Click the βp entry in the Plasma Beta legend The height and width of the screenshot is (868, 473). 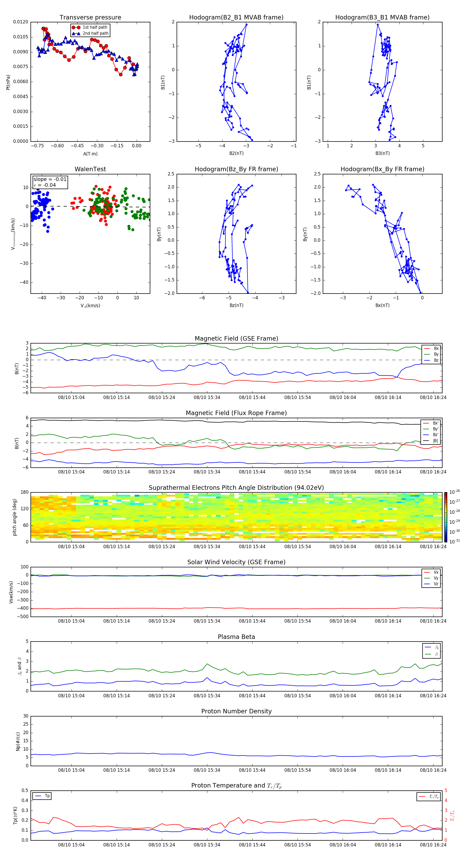click(432, 647)
